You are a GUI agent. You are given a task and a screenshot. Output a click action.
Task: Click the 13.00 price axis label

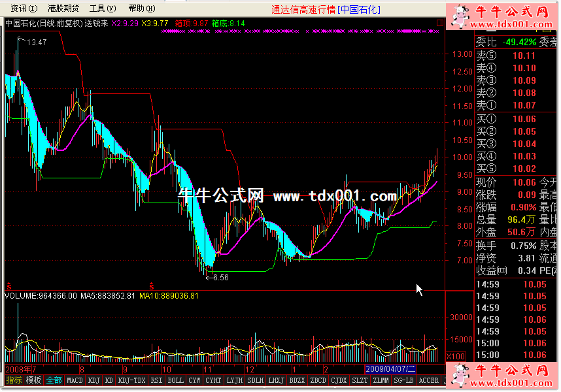tap(462, 54)
